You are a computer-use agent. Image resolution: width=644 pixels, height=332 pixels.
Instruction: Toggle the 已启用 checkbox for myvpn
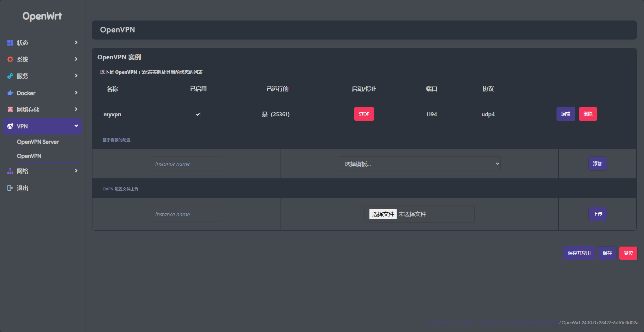click(198, 114)
